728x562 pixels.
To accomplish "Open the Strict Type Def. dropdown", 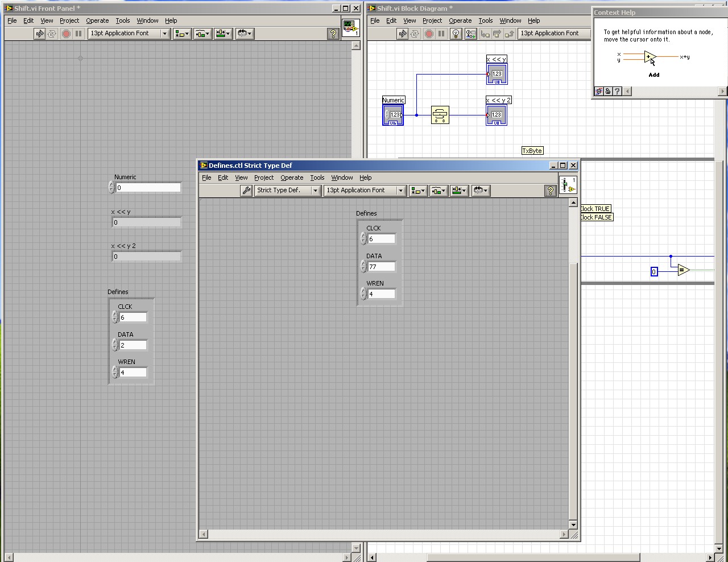I will [287, 191].
